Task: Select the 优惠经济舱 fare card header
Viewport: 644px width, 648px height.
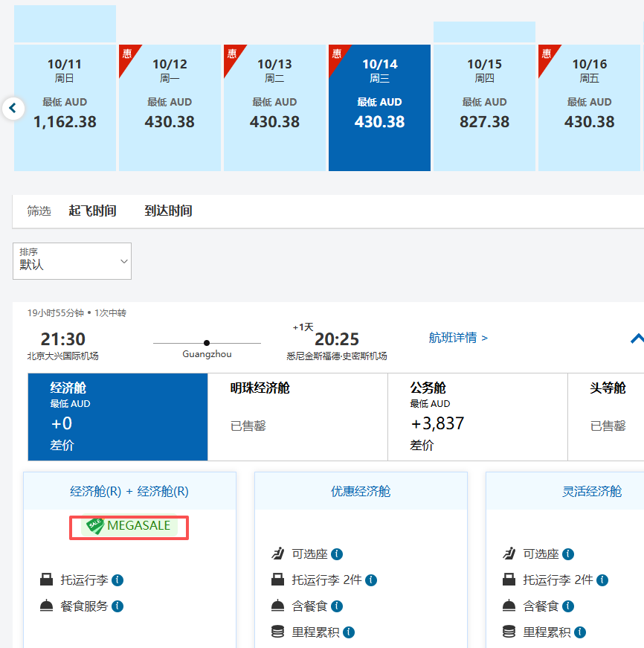Action: 361,491
